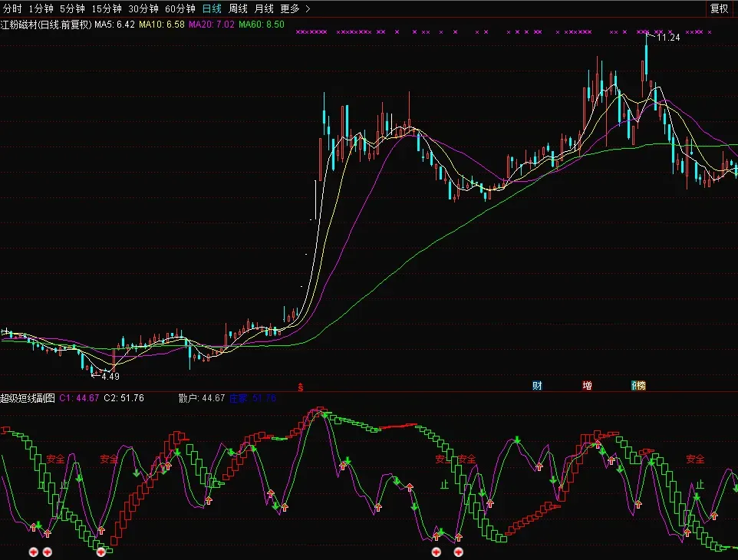Select the 5分钟 period tab
The width and height of the screenshot is (738, 560).
tap(72, 8)
